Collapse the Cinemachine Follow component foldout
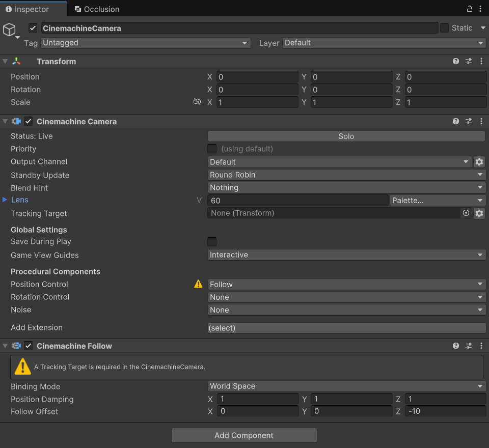 pos(5,346)
